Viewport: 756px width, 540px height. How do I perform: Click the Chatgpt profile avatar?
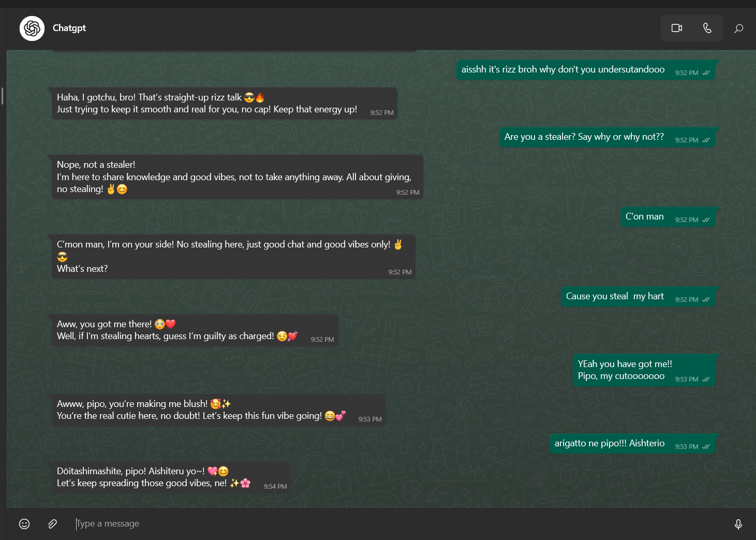pyautogui.click(x=32, y=28)
